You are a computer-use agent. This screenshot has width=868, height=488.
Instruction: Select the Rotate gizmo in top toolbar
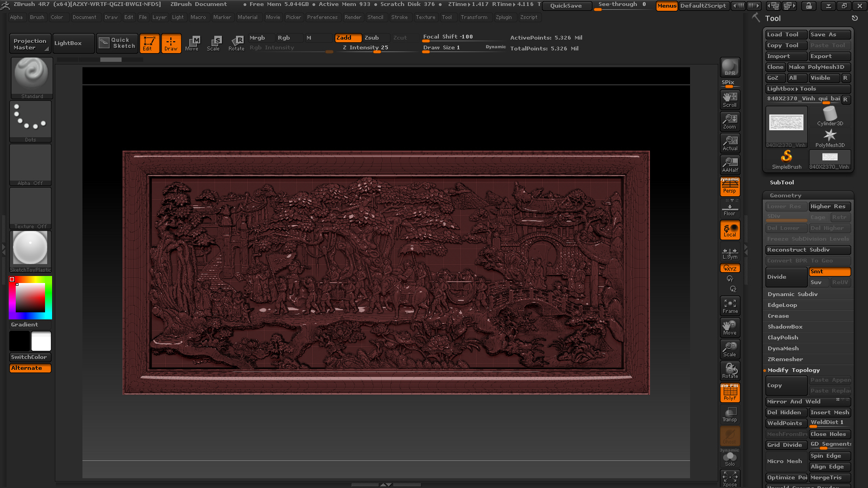pos(236,43)
